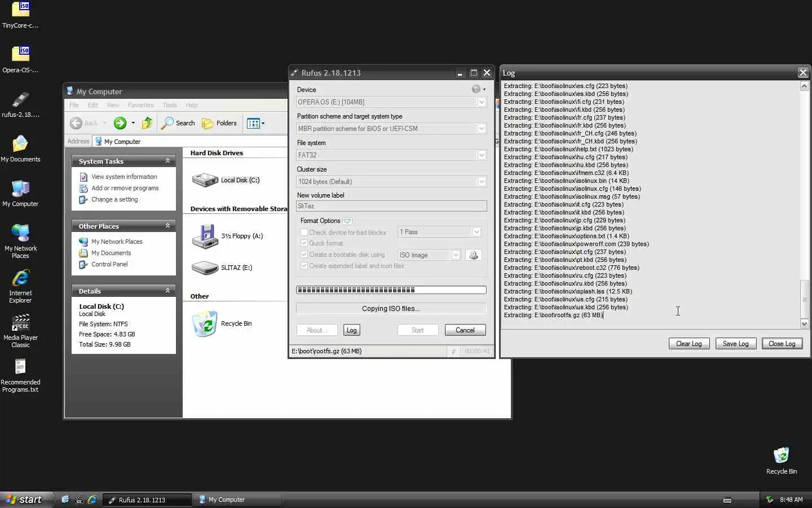Open File system dropdown
This screenshot has height=508, width=812.
pos(391,155)
